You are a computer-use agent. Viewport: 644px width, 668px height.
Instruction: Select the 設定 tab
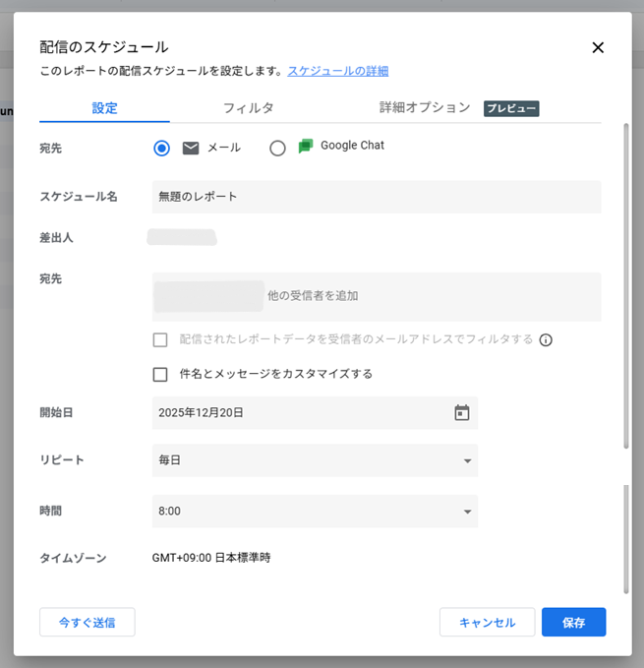[x=105, y=108]
